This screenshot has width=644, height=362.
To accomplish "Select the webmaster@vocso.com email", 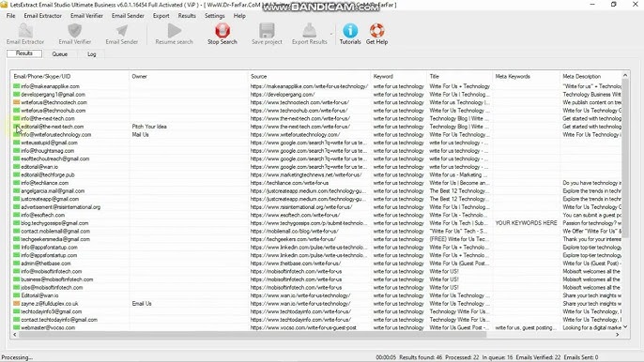I will (x=48, y=327).
